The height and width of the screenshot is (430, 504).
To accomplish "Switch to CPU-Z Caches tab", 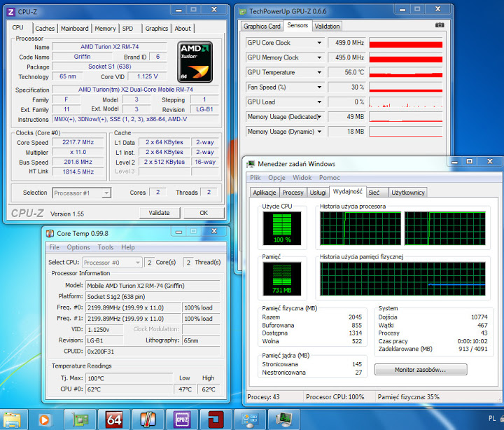I will (45, 29).
